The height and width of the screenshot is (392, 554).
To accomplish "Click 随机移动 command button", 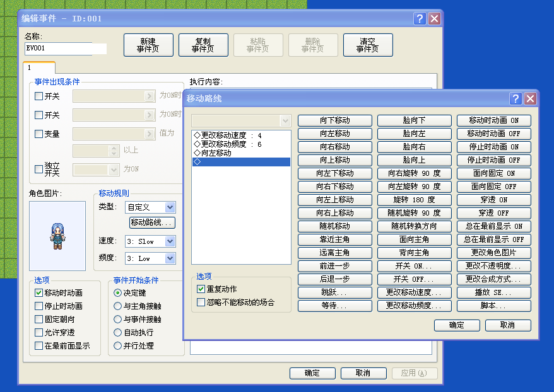I will (x=335, y=226).
